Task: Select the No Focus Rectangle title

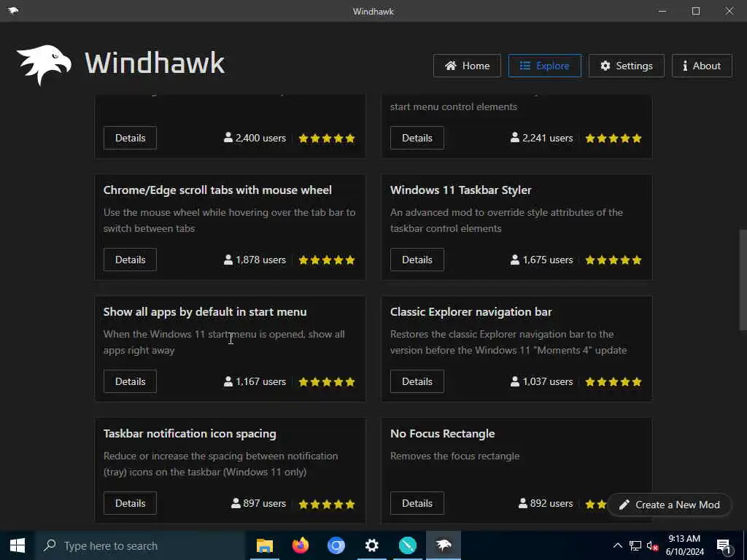Action: tap(442, 434)
